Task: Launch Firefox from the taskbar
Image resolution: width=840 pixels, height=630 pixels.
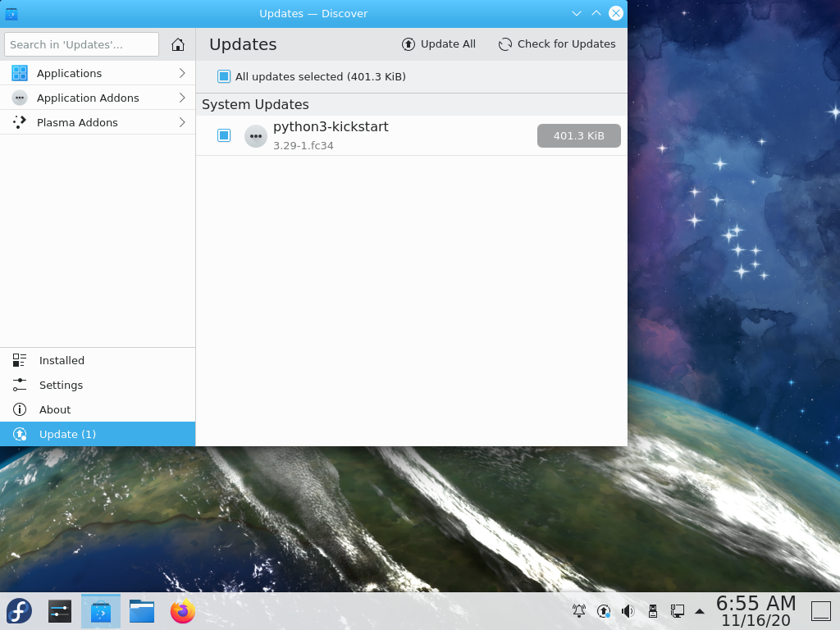Action: 183,611
